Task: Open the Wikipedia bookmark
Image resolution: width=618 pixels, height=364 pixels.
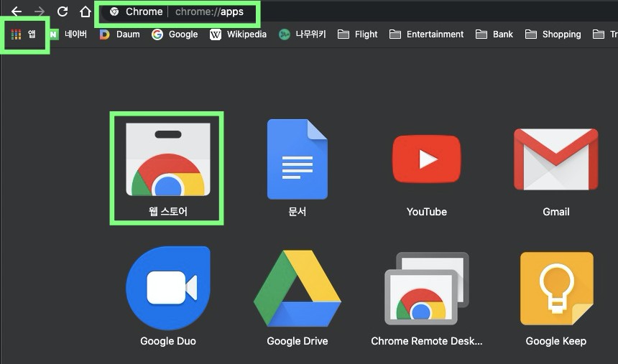Action: coord(238,34)
